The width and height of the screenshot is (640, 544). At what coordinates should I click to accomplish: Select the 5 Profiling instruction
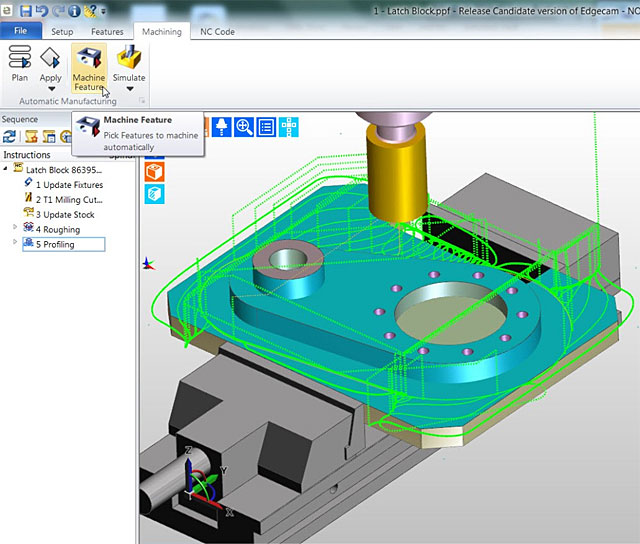[64, 244]
